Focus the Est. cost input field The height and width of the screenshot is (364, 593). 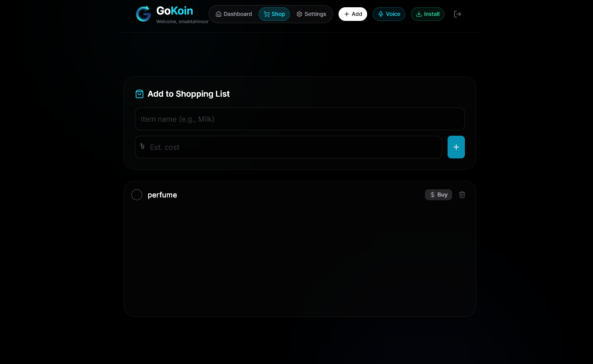289,147
